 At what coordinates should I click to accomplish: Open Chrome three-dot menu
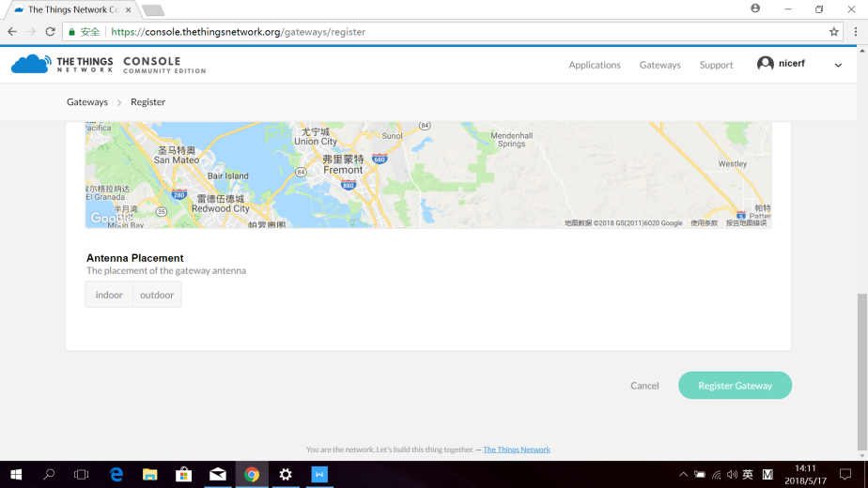[x=856, y=32]
